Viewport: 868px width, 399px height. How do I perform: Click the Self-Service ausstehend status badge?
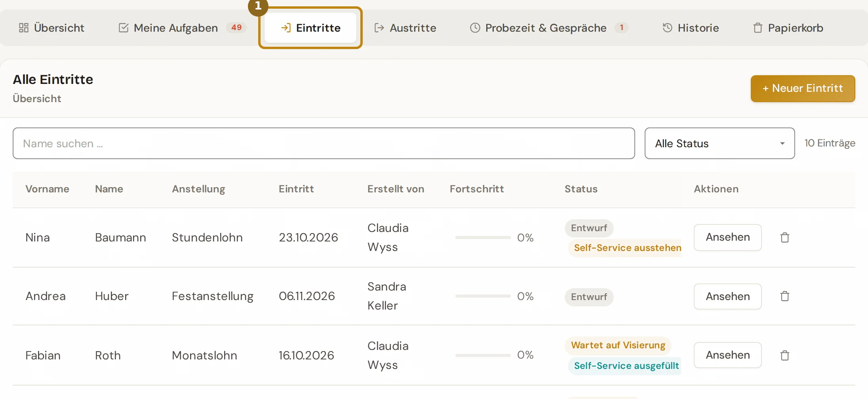(624, 248)
